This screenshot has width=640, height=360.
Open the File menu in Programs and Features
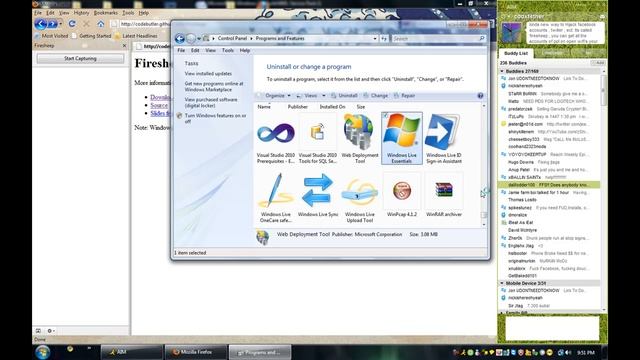coord(181,50)
